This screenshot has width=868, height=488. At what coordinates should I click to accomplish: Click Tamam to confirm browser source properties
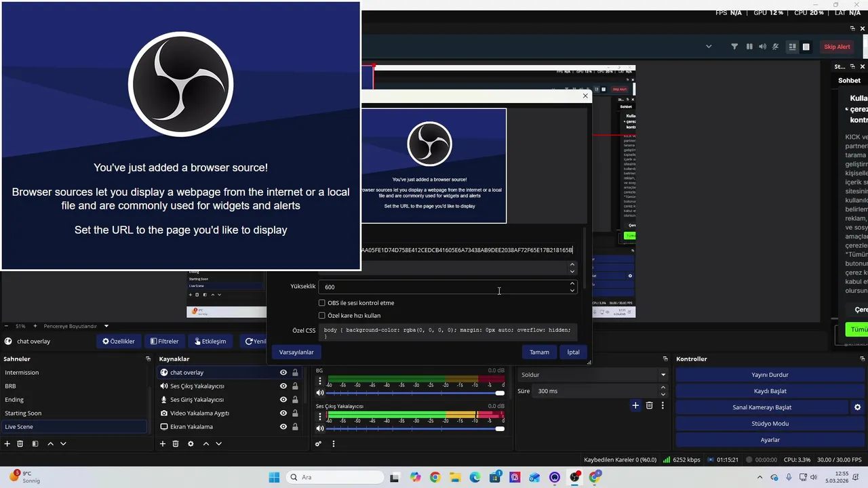[x=539, y=352]
